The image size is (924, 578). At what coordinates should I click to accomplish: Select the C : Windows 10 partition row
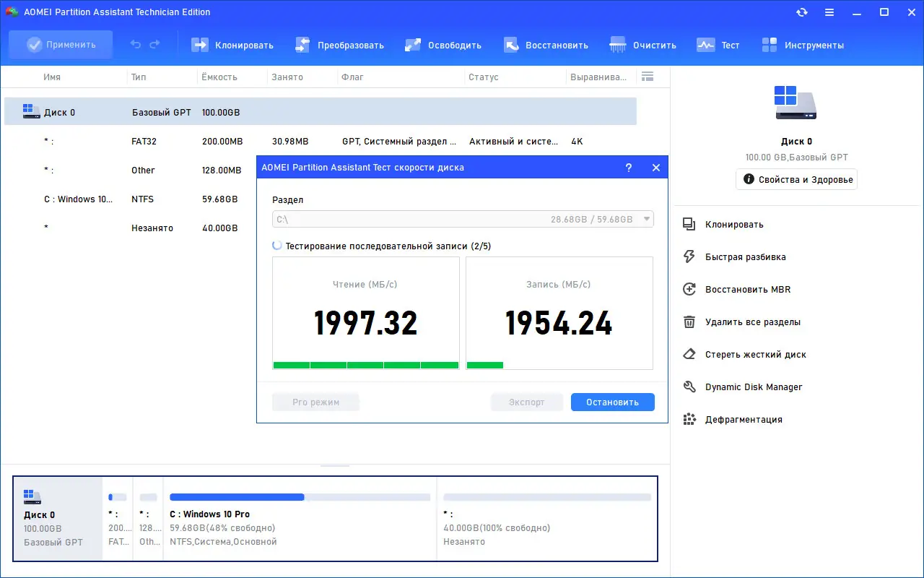pos(131,199)
